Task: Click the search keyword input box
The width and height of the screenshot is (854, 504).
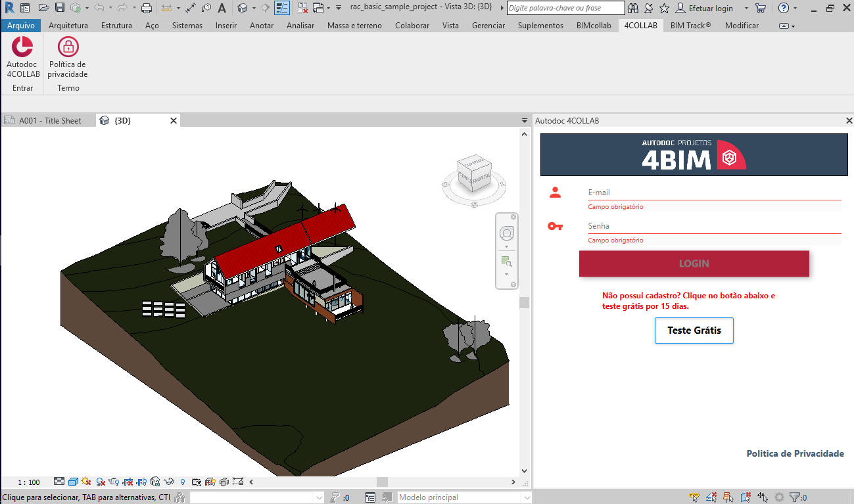Action: (566, 8)
